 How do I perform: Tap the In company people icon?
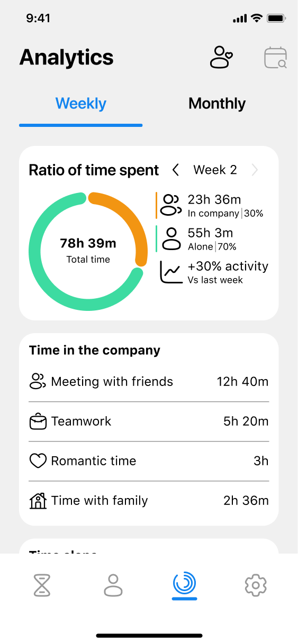pos(171,205)
